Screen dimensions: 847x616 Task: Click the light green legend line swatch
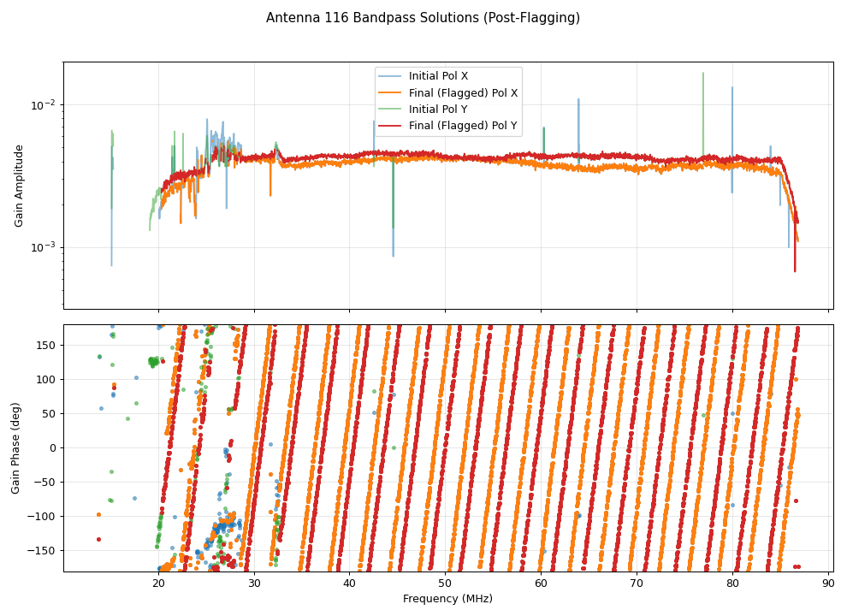391,109
